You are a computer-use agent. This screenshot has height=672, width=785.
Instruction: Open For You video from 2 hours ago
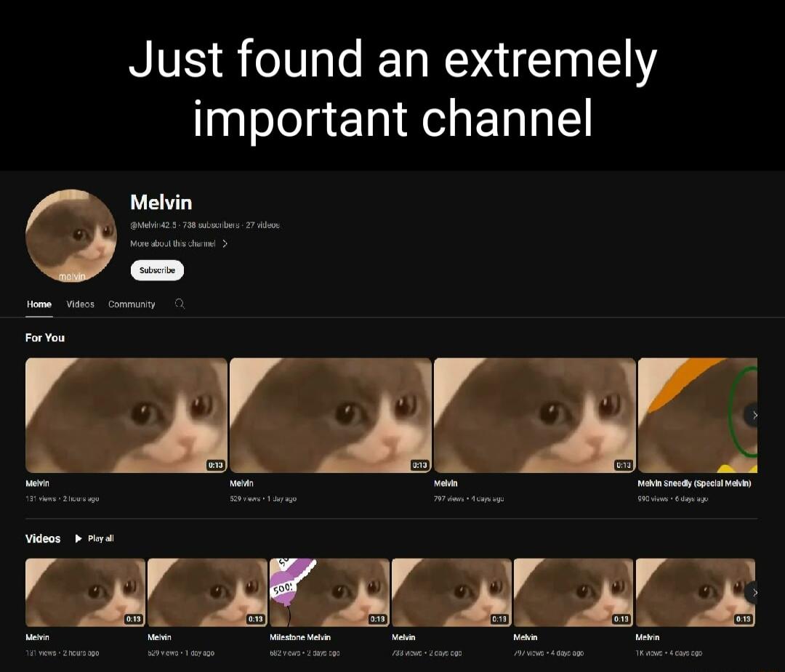click(x=126, y=416)
